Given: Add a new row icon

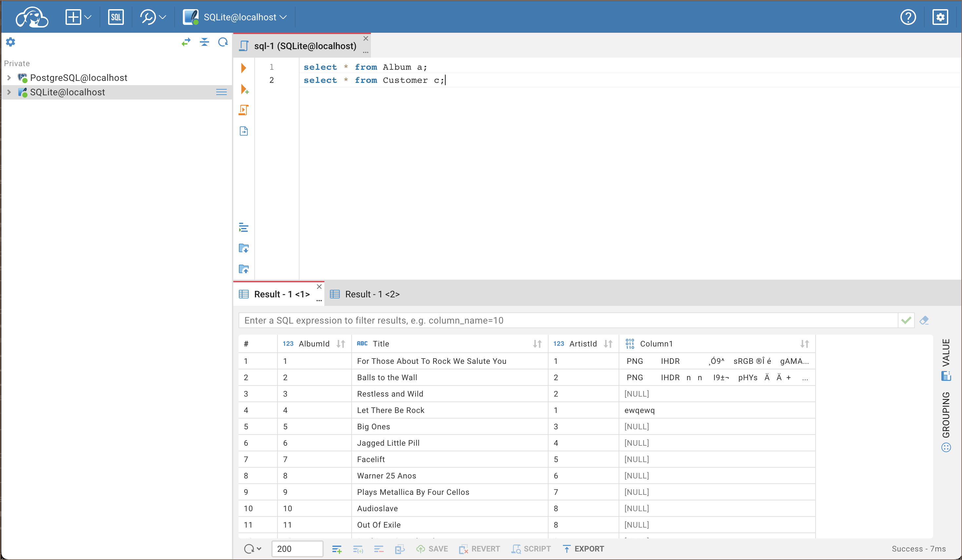Looking at the screenshot, I should coord(337,549).
